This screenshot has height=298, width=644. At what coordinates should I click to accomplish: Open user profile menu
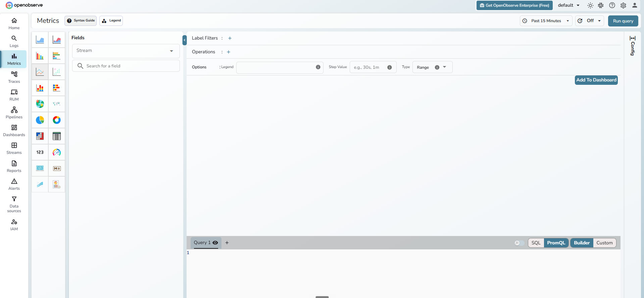[635, 5]
